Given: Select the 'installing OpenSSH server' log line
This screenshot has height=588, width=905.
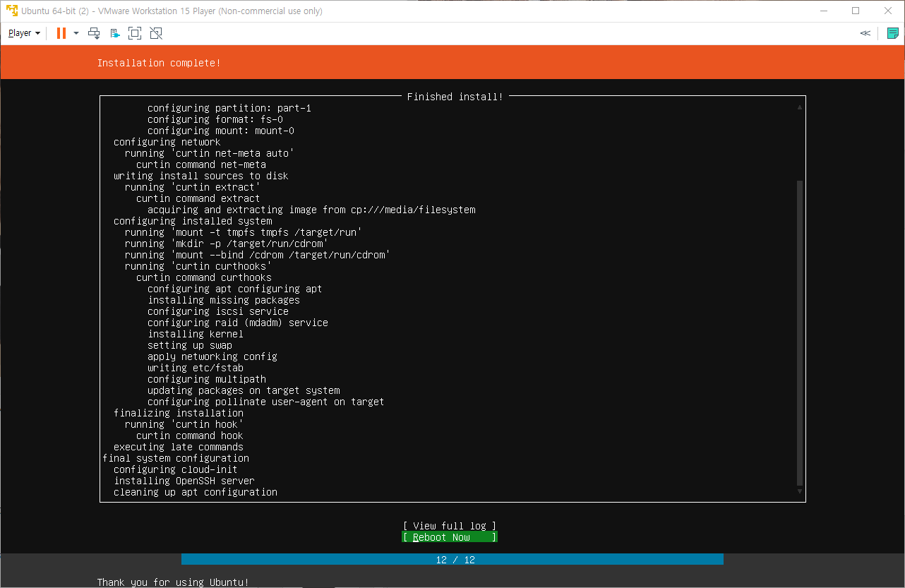Looking at the screenshot, I should (x=184, y=481).
